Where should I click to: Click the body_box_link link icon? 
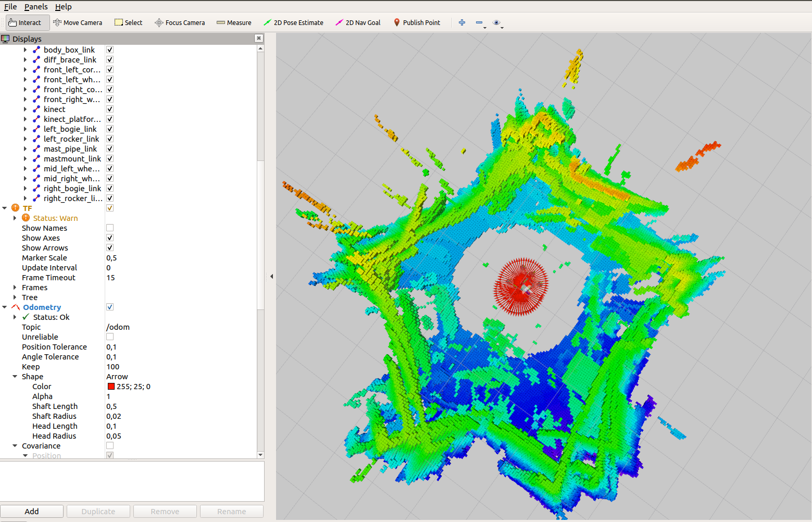click(x=36, y=49)
